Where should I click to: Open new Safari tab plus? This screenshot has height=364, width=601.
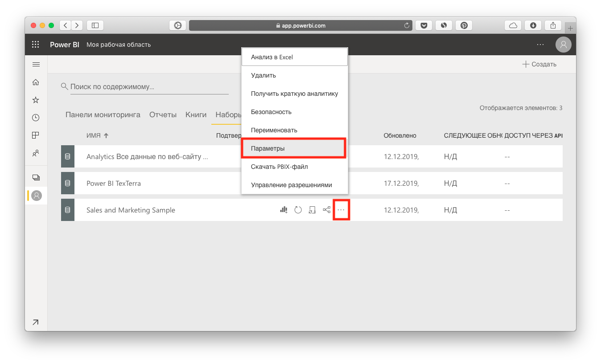(x=571, y=28)
